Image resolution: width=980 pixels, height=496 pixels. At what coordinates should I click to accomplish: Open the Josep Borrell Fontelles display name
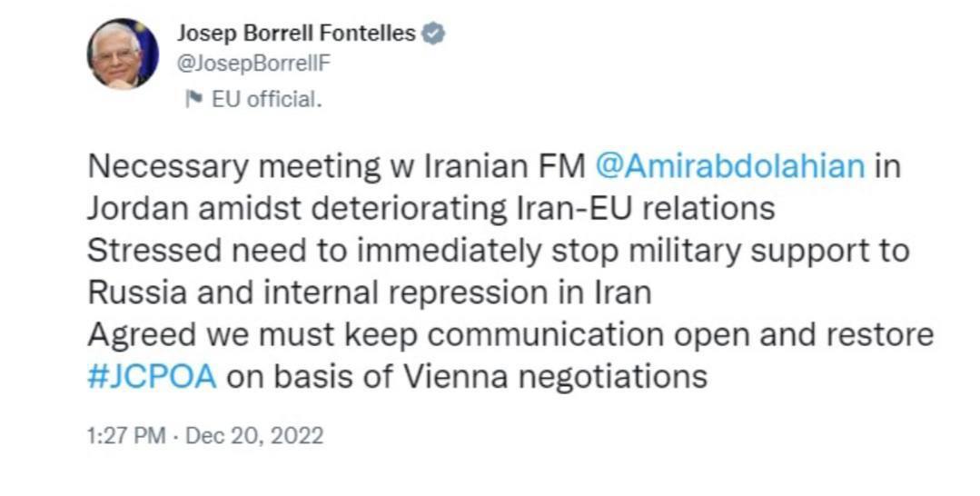point(295,35)
